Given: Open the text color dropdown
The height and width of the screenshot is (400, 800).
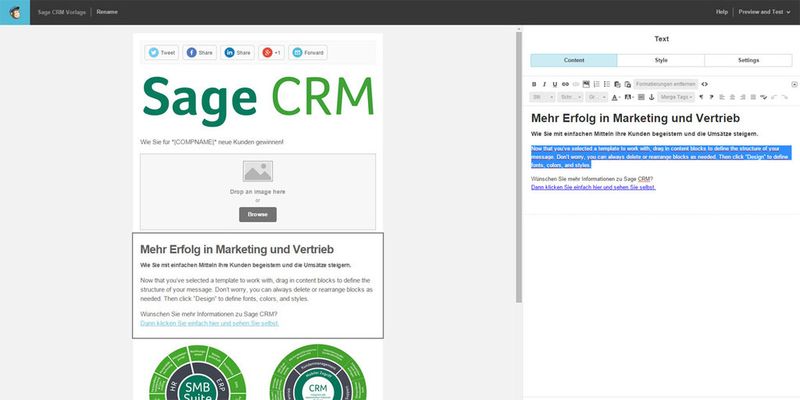Looking at the screenshot, I should (x=616, y=97).
